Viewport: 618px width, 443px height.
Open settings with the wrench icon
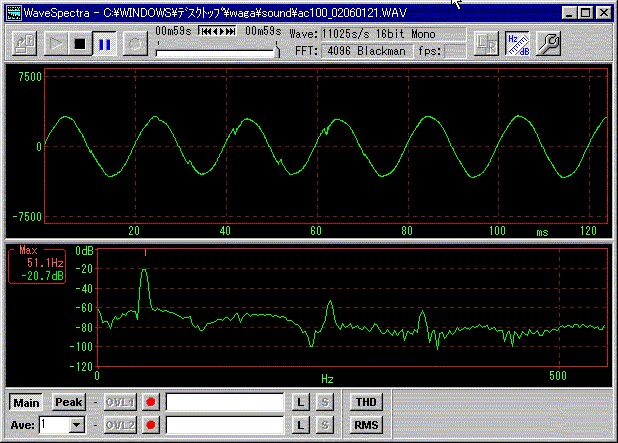(x=548, y=43)
